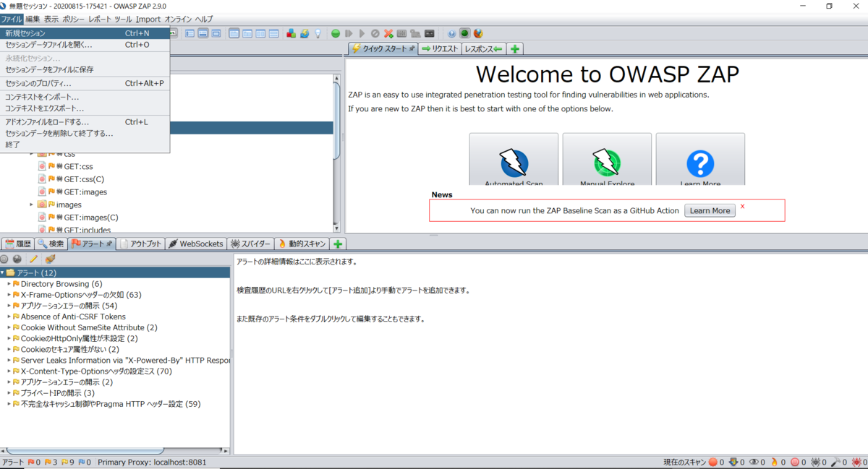Expand the Cookie Without SameSite Attribute (2) alert

coord(9,327)
